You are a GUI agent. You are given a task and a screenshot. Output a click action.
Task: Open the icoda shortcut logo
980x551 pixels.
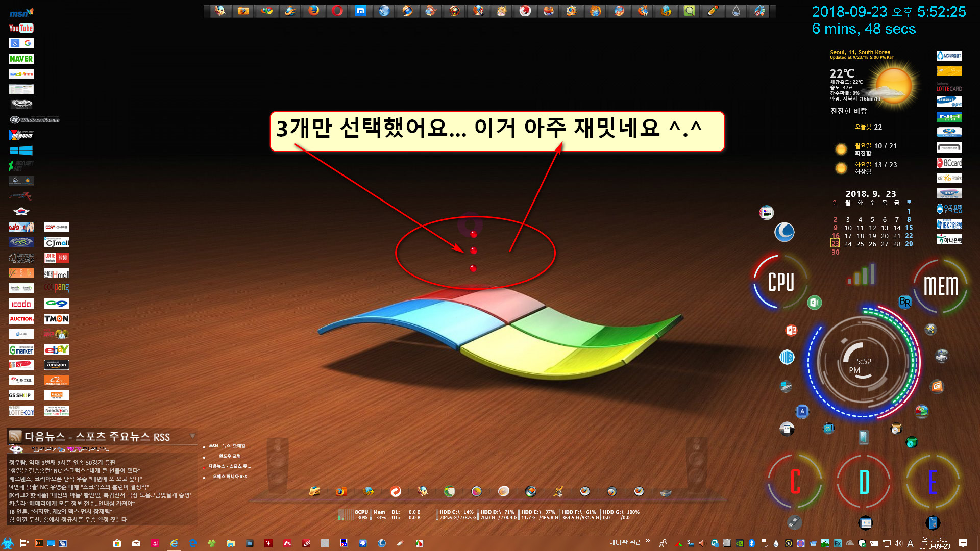click(x=21, y=304)
